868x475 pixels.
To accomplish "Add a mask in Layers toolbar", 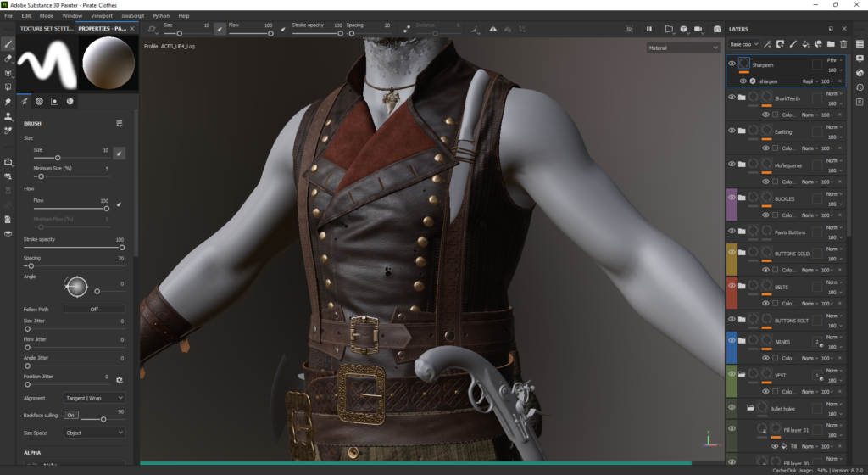I will tap(780, 44).
